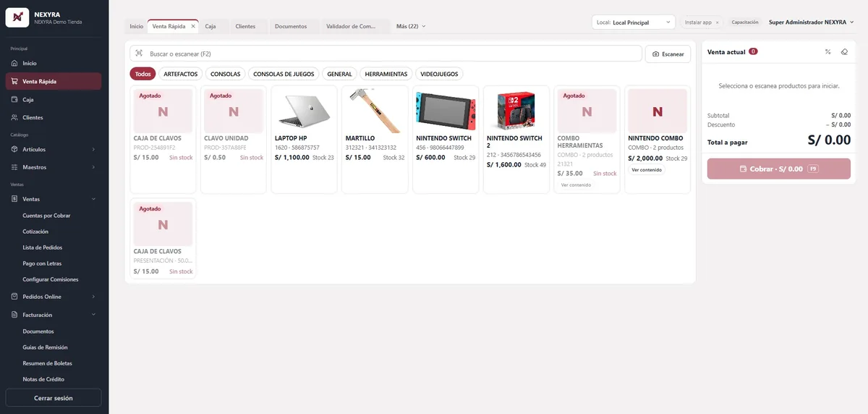
Task: Click the Inicio home icon in sidebar
Action: (14, 63)
